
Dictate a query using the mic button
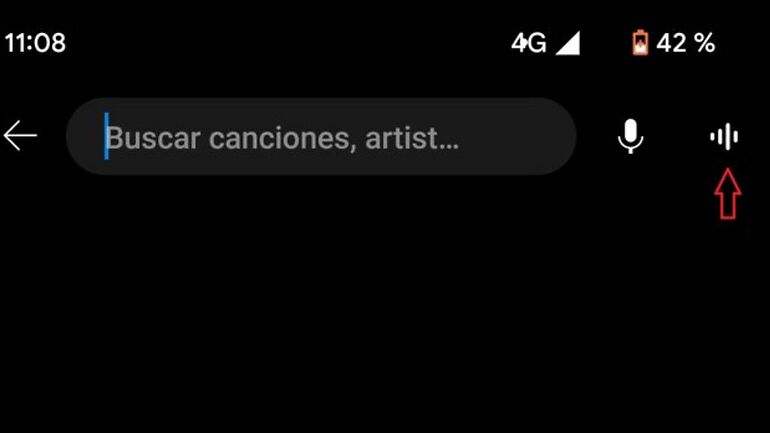click(x=631, y=136)
